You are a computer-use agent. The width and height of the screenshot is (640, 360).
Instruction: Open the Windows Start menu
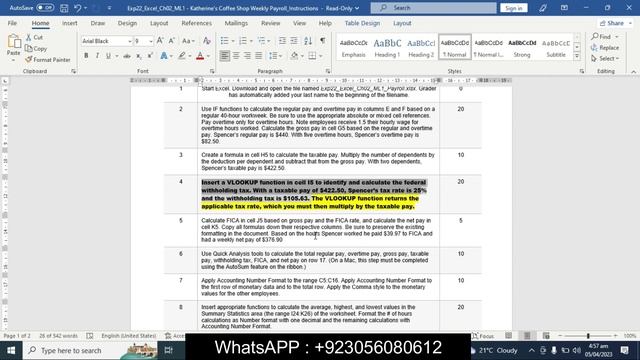click(11, 351)
